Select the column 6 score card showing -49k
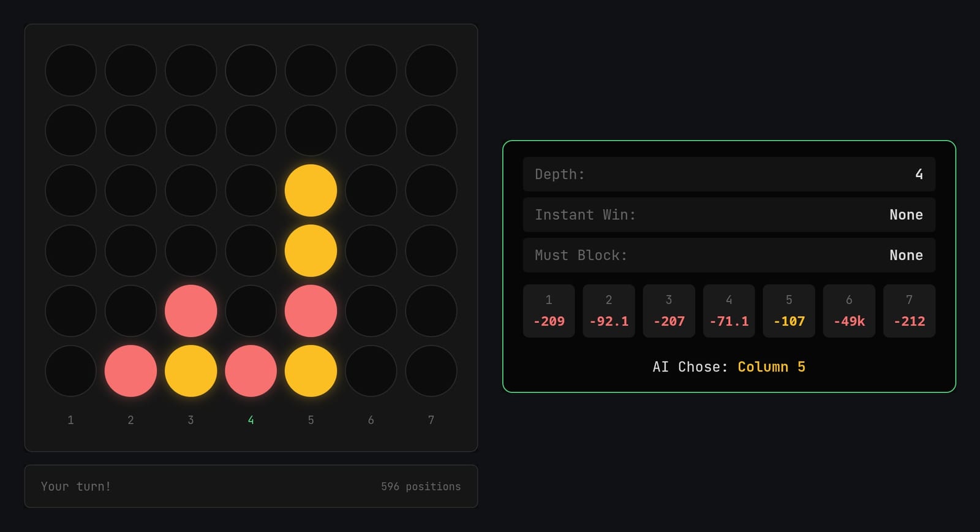 (x=849, y=311)
